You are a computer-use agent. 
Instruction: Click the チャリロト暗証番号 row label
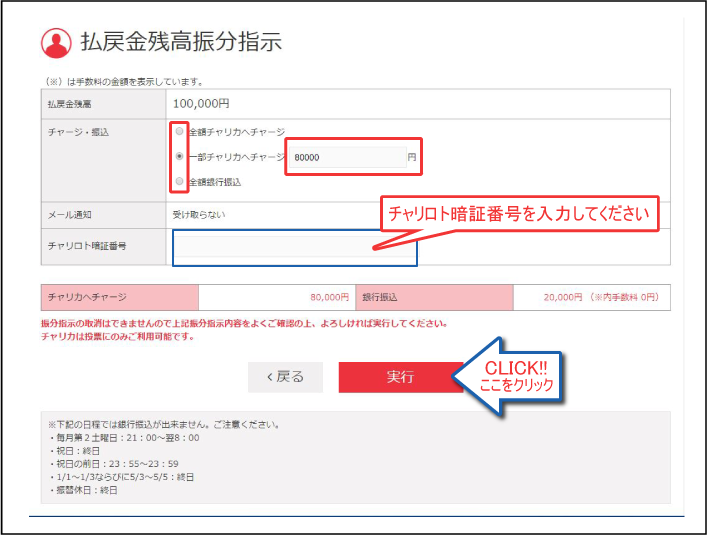[87, 246]
